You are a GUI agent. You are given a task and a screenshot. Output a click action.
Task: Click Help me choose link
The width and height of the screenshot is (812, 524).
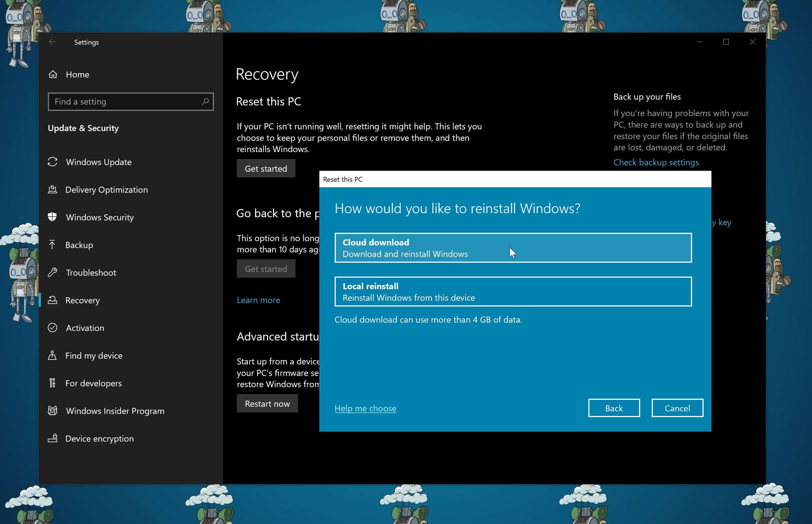click(x=365, y=408)
